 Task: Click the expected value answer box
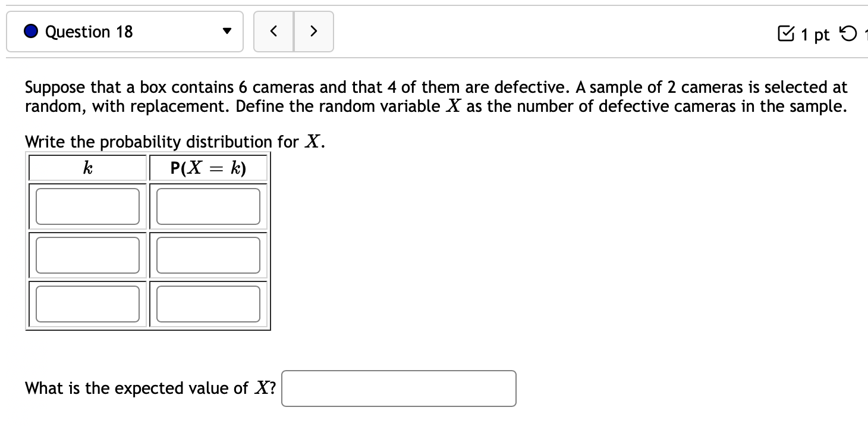tap(398, 388)
